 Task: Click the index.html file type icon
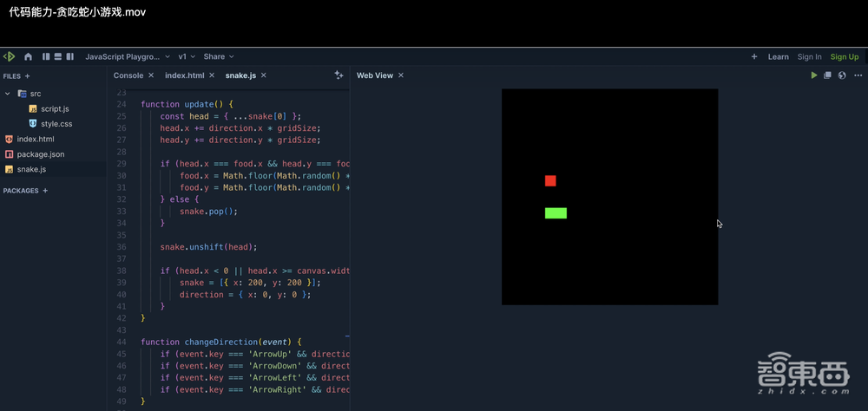[x=9, y=139]
